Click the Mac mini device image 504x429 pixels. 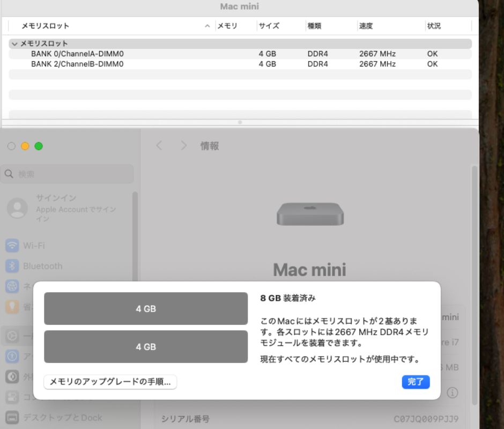click(310, 214)
